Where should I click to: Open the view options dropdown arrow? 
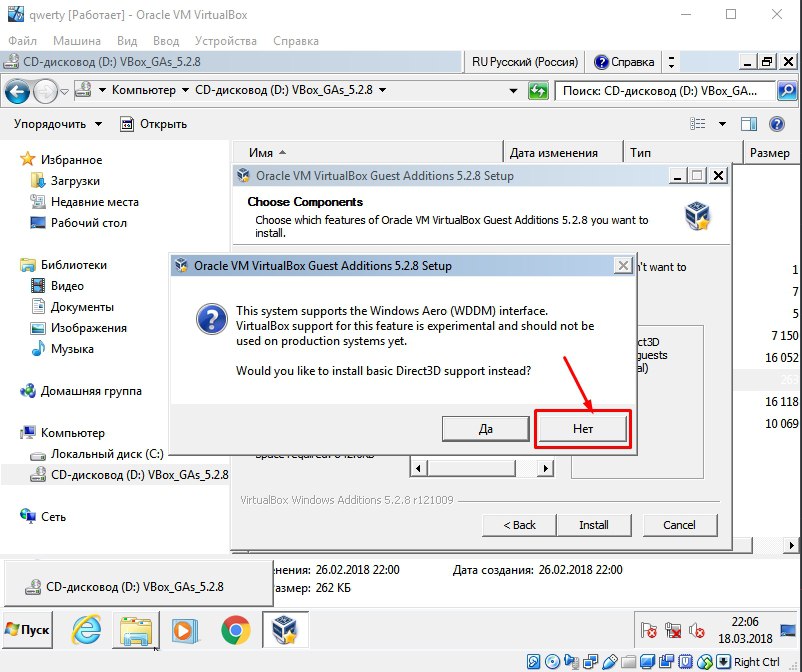[722, 124]
